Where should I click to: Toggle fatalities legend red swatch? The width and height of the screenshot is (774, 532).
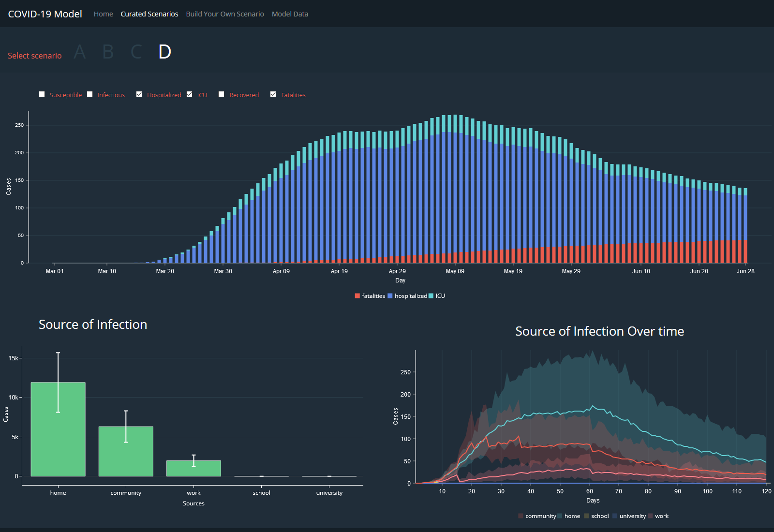[357, 296]
